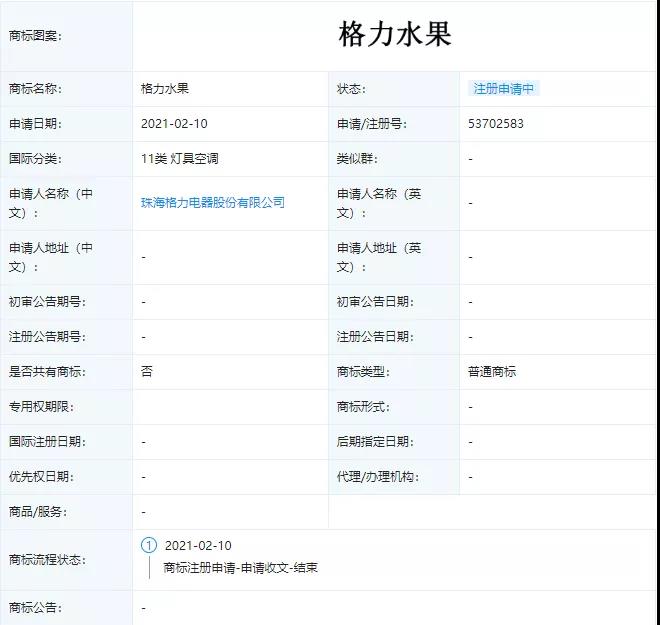The width and height of the screenshot is (660, 625).
Task: Click the 商标公告 label
Action: [x=35, y=608]
